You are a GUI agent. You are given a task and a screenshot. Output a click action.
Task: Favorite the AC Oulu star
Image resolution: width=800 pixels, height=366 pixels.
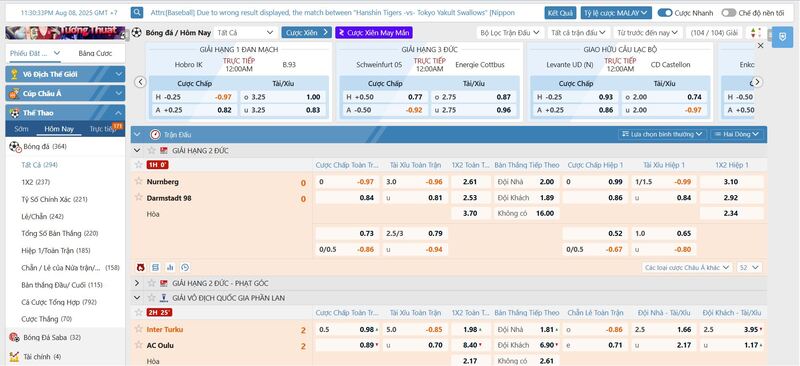tap(138, 345)
